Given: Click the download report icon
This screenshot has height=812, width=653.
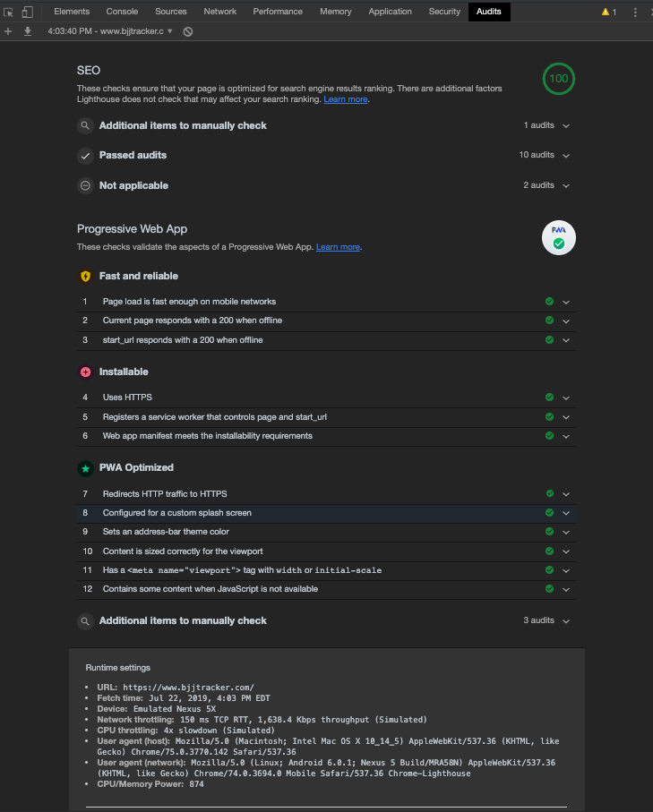Looking at the screenshot, I should [x=28, y=31].
